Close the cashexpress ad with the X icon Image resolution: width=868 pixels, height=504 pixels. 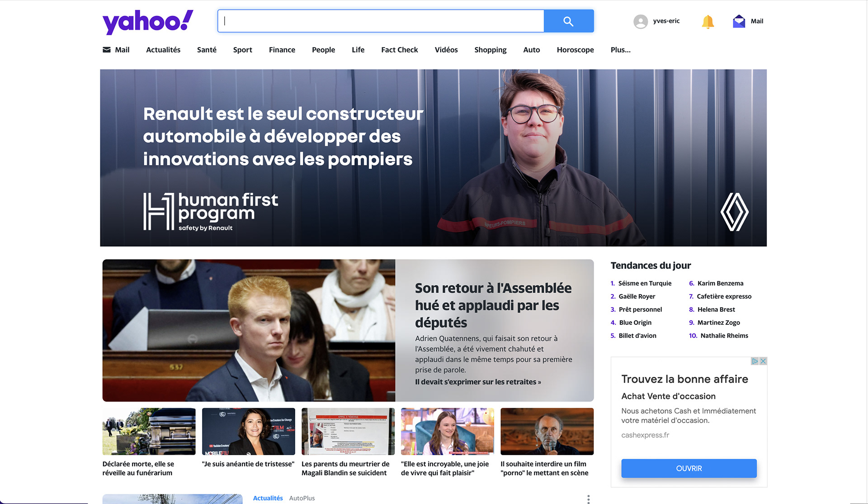coord(763,361)
